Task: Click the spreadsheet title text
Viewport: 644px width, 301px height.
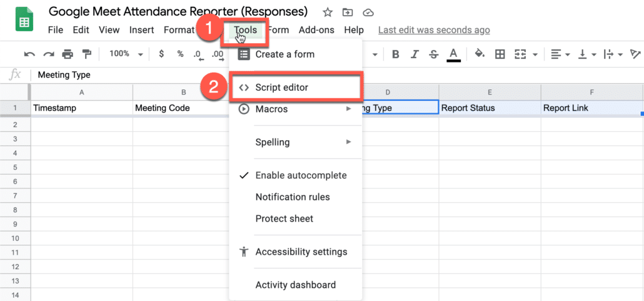Action: pyautogui.click(x=178, y=11)
